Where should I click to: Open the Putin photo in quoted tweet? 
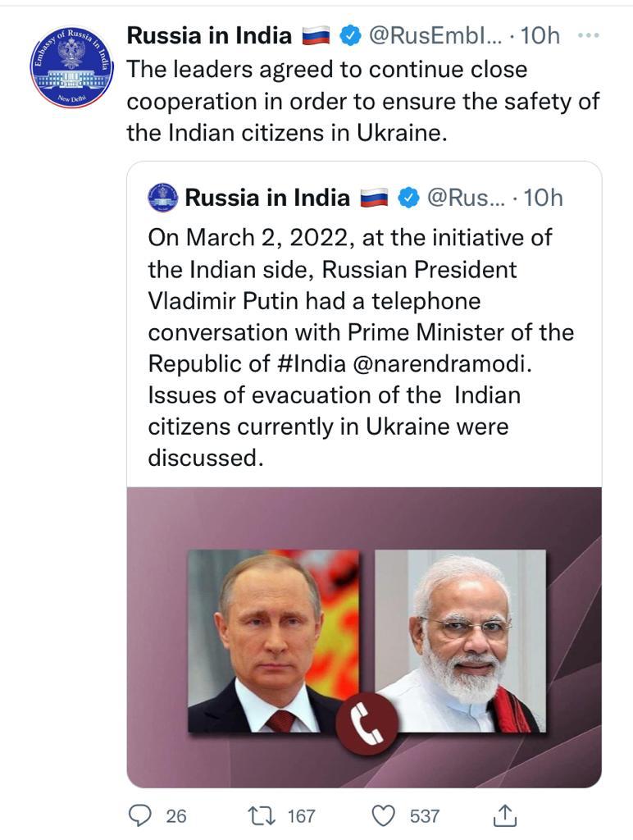pyautogui.click(x=273, y=640)
